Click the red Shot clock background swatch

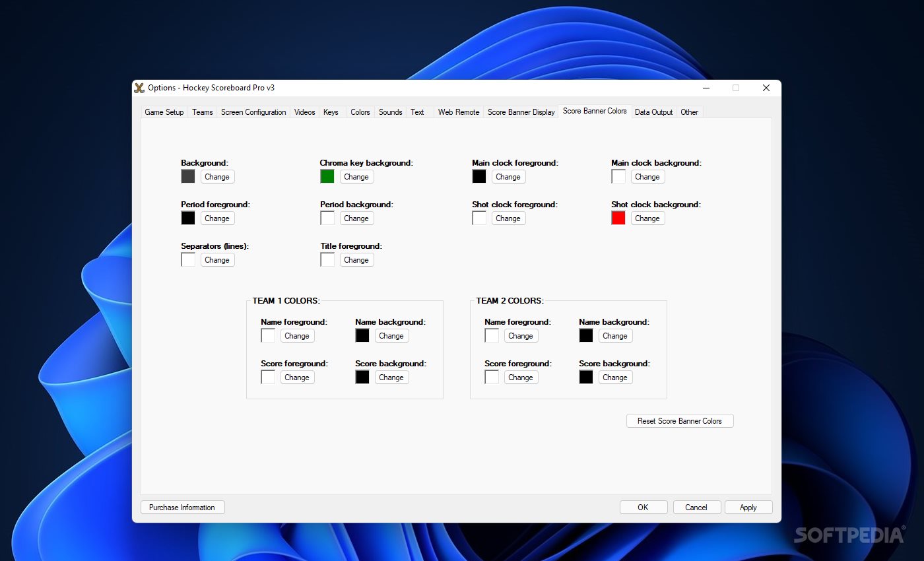coord(618,218)
